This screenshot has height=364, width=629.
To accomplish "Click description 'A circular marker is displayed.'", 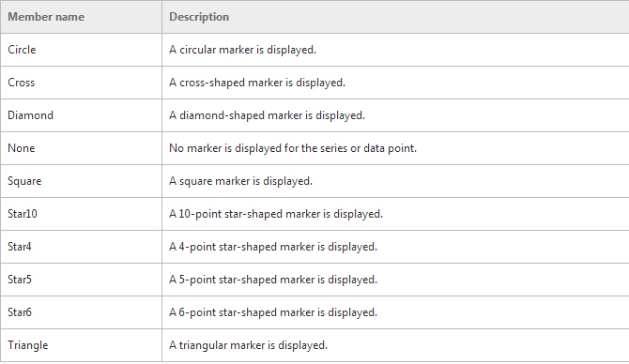I will [243, 50].
